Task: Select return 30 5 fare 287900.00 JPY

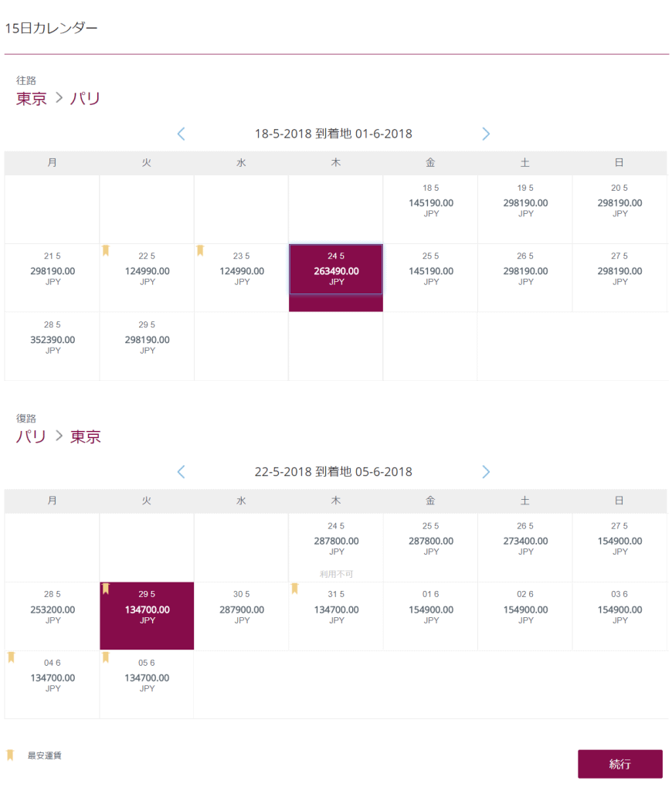Action: pyautogui.click(x=241, y=616)
